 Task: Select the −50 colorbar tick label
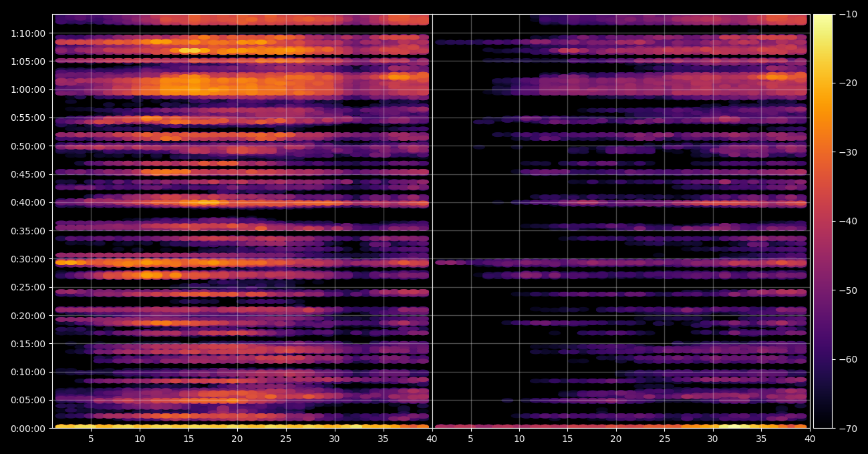coord(848,290)
